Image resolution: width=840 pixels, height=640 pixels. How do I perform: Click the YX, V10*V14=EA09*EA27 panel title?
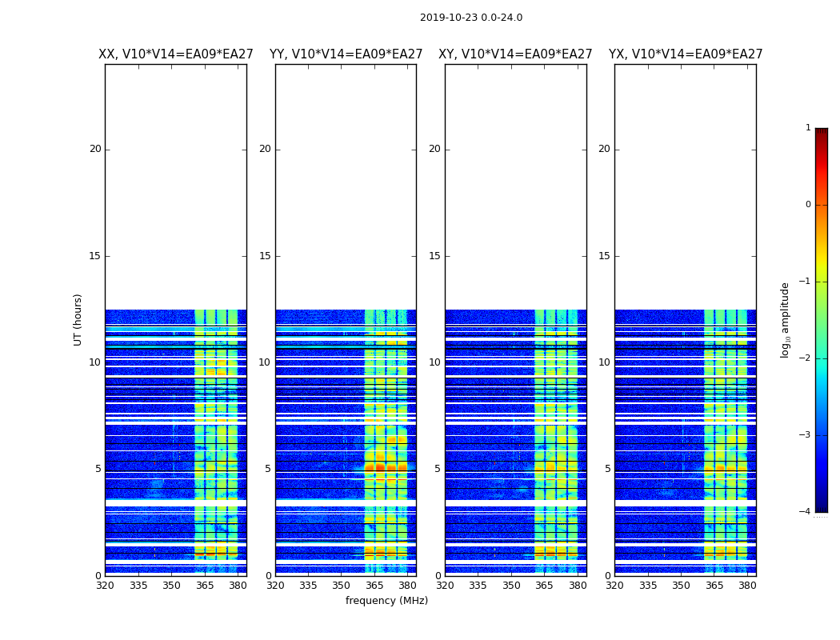tap(685, 54)
